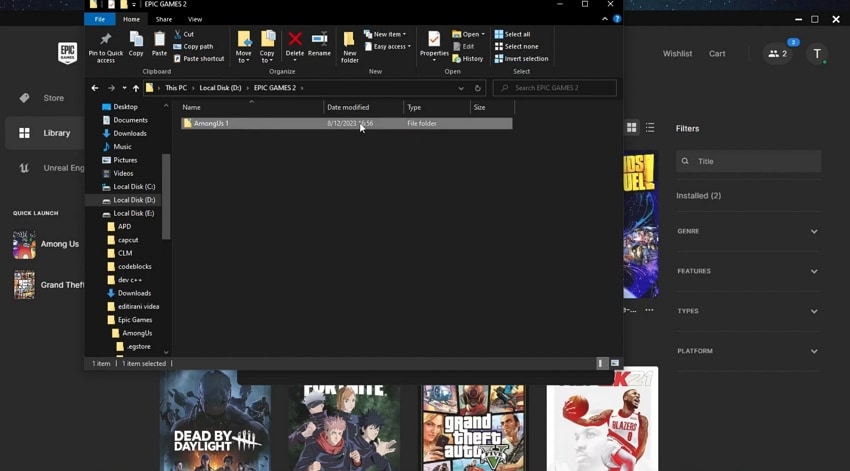Select Epic Games folder in tree
The width and height of the screenshot is (850, 471).
(x=130, y=320)
